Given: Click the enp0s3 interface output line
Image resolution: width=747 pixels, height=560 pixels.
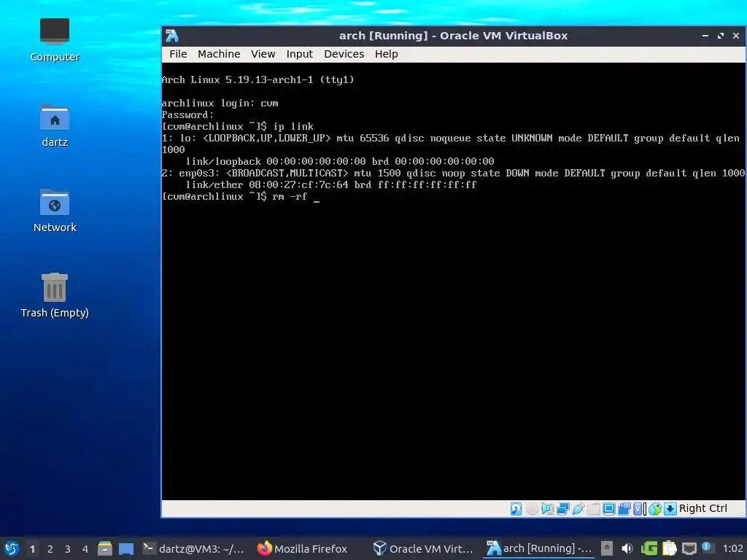Looking at the screenshot, I should tap(453, 174).
